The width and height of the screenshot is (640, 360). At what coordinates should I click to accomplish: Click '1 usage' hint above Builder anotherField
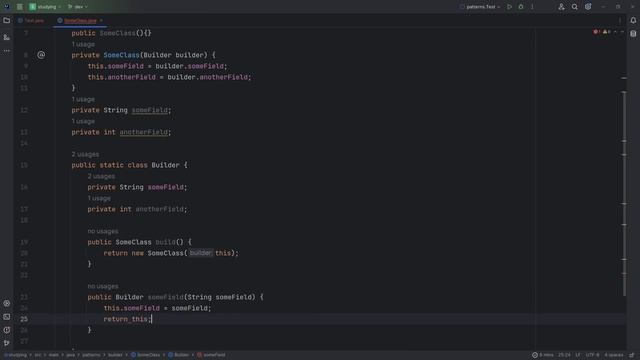pos(99,198)
